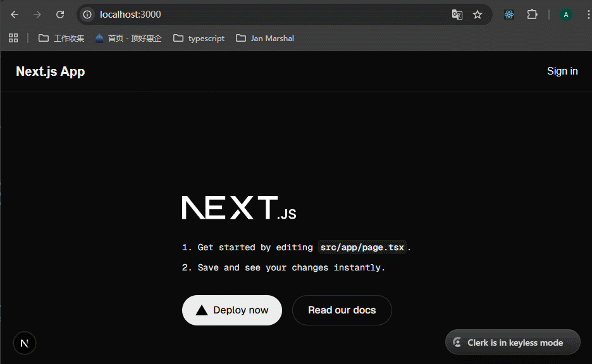
Task: Open the React Developer Tools extension
Action: point(509,15)
